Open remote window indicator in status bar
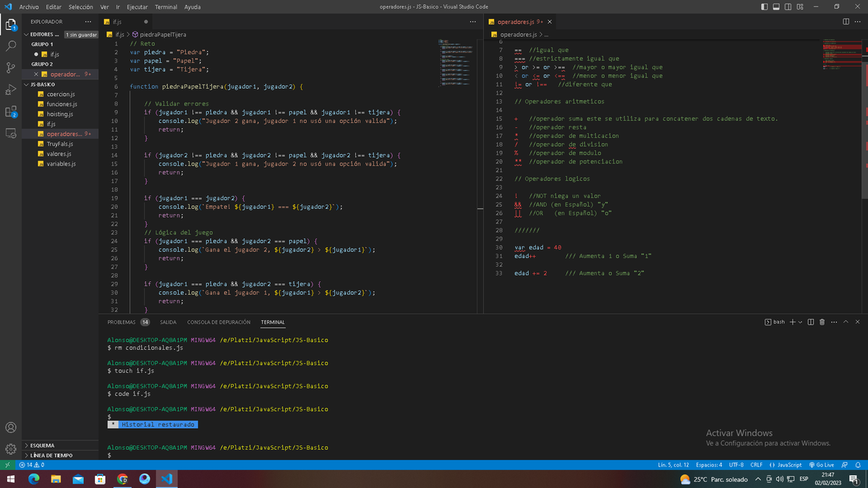868x488 pixels. (x=7, y=465)
